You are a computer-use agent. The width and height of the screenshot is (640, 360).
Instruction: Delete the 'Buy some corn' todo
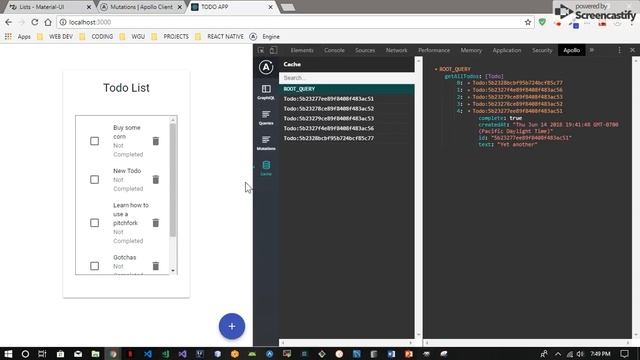point(156,141)
